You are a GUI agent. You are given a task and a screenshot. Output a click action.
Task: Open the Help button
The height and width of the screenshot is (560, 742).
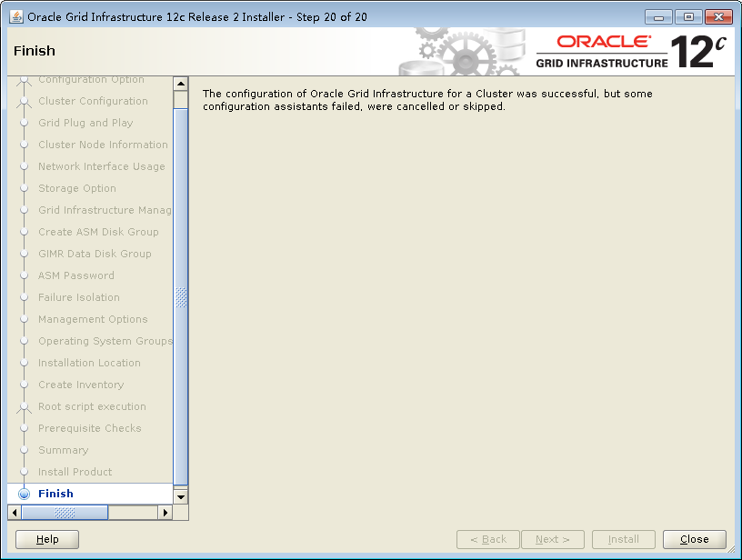[x=47, y=539]
